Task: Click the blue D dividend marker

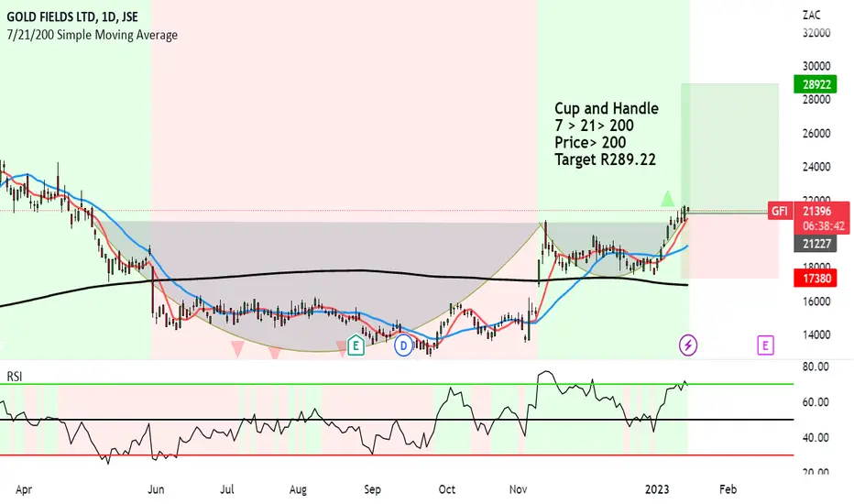Action: pos(403,345)
